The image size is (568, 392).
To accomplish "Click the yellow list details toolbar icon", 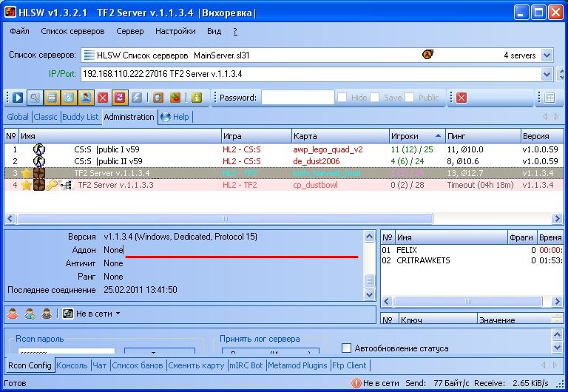I will (52, 98).
